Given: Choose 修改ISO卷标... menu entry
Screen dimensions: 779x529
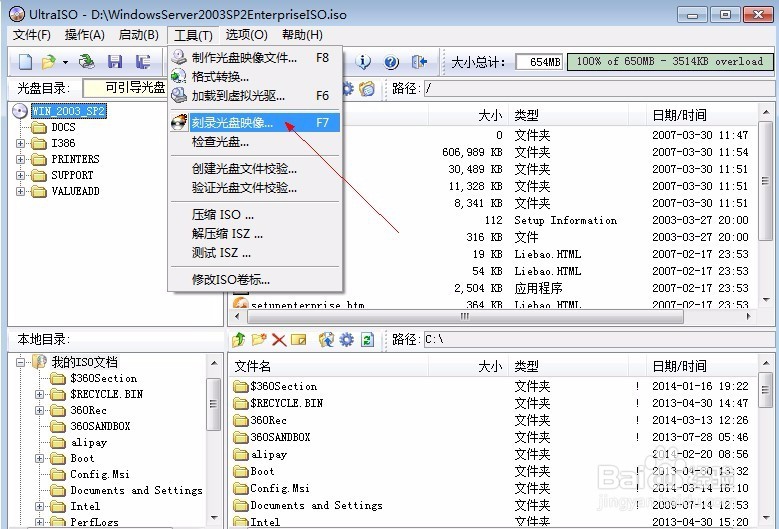Looking at the screenshot, I should tap(255, 279).
